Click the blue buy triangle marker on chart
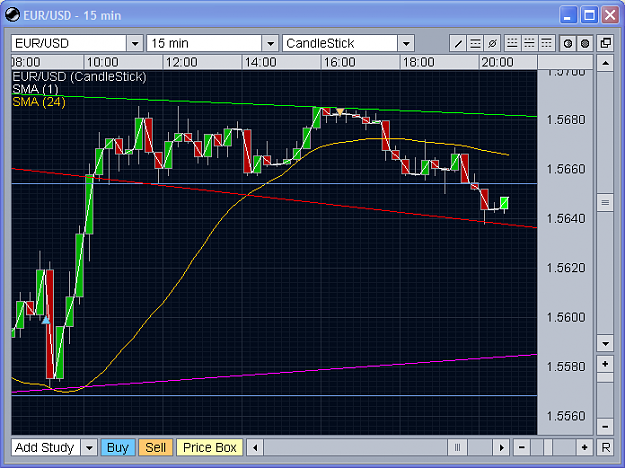The height and width of the screenshot is (468, 625). pyautogui.click(x=46, y=320)
